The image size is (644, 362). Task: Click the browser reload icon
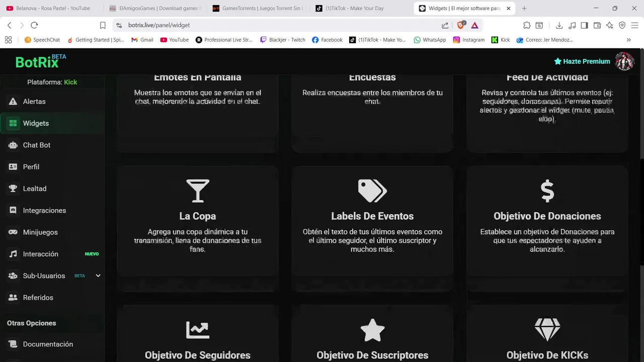(x=34, y=25)
